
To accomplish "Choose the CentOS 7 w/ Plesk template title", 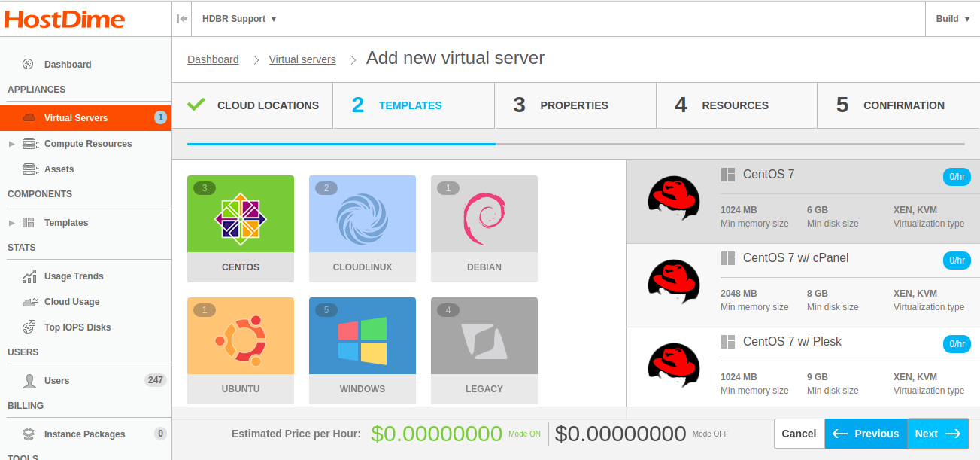I will (792, 342).
